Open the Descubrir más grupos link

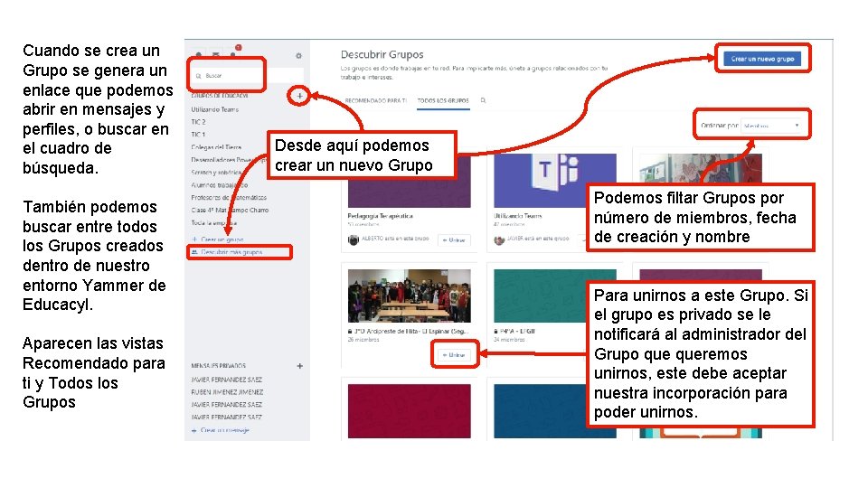[227, 252]
